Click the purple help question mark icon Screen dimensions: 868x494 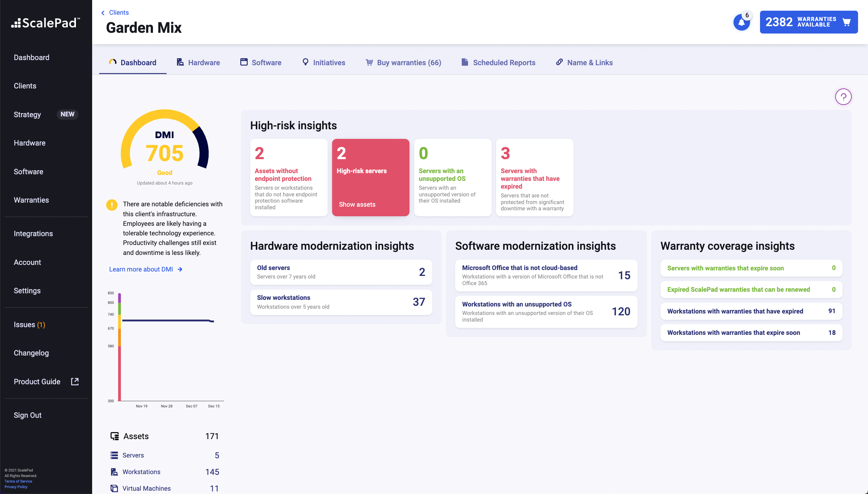pos(843,97)
